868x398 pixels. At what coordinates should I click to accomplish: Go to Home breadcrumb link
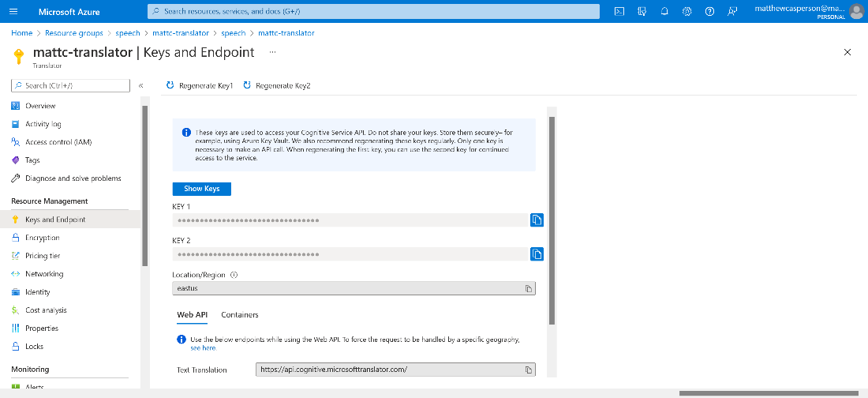pyautogui.click(x=21, y=33)
